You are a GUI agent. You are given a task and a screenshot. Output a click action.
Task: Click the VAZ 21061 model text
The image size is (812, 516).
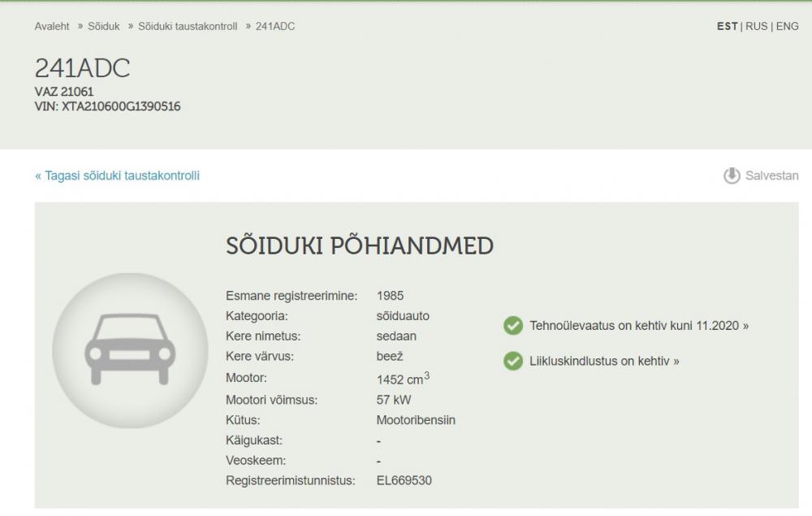point(64,92)
